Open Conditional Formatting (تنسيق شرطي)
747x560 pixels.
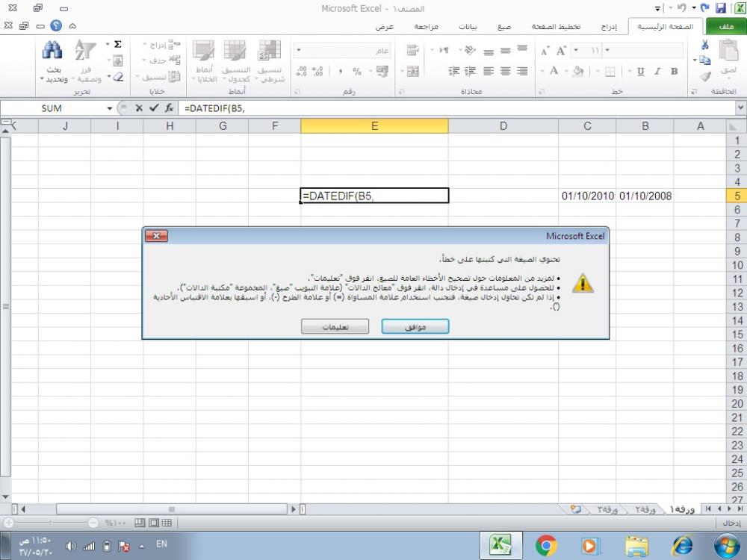[270, 62]
